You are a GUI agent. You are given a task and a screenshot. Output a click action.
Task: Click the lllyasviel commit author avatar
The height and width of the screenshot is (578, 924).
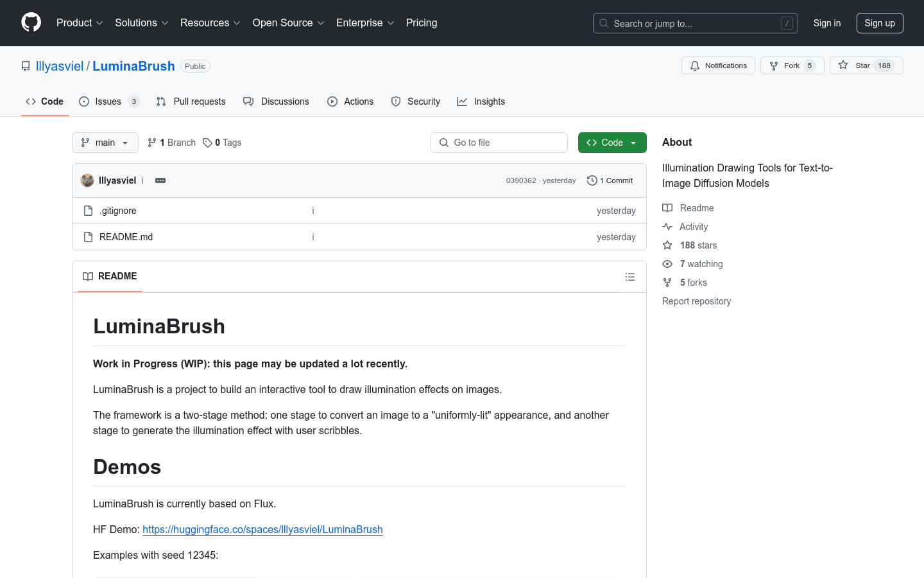[x=87, y=180]
